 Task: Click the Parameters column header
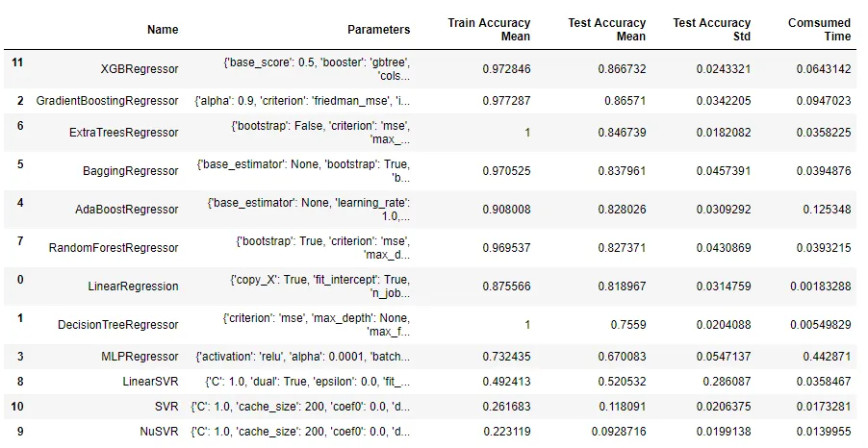coord(378,30)
